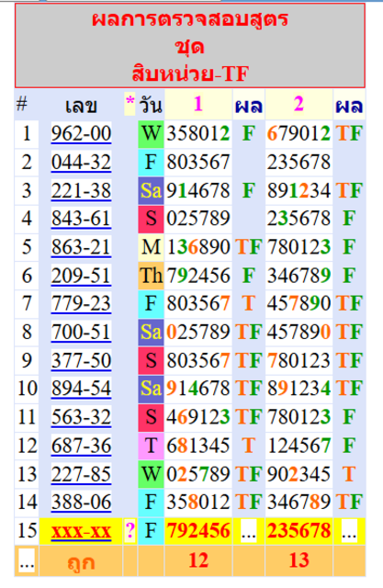Open the 687-36 number link
This screenshot has width=383, height=588.
[82, 446]
